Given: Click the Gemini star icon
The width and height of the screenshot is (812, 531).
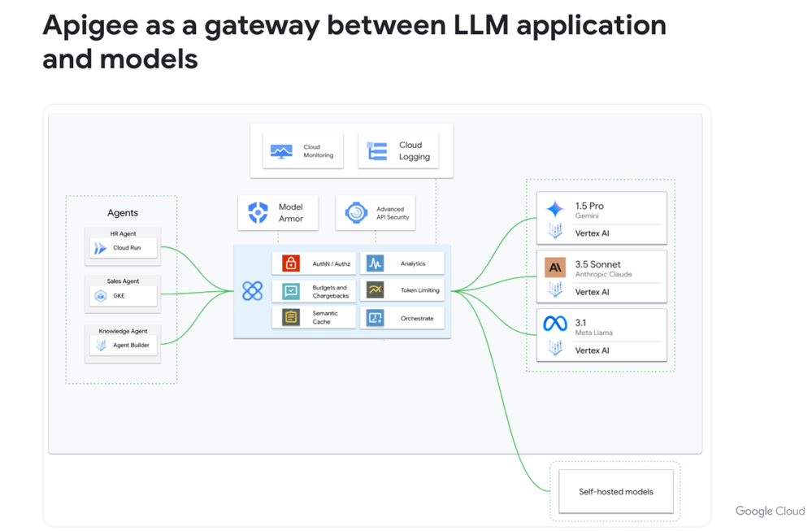Looking at the screenshot, I should [x=555, y=209].
